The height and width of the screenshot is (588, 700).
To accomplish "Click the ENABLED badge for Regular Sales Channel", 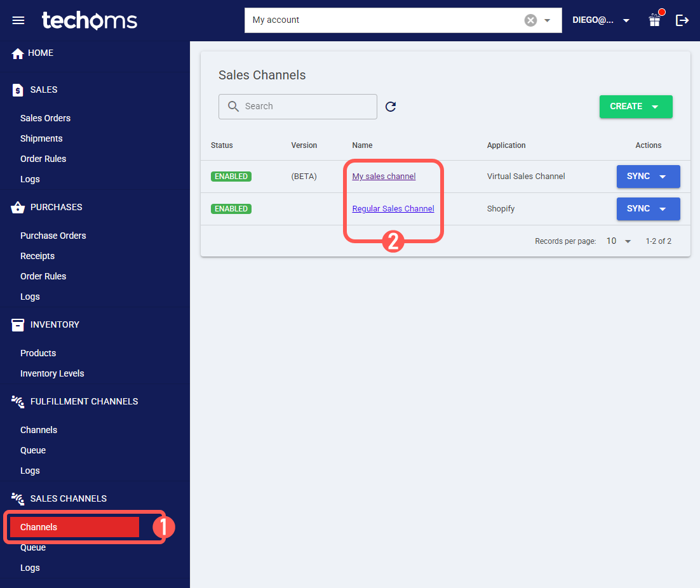I will (x=231, y=209).
